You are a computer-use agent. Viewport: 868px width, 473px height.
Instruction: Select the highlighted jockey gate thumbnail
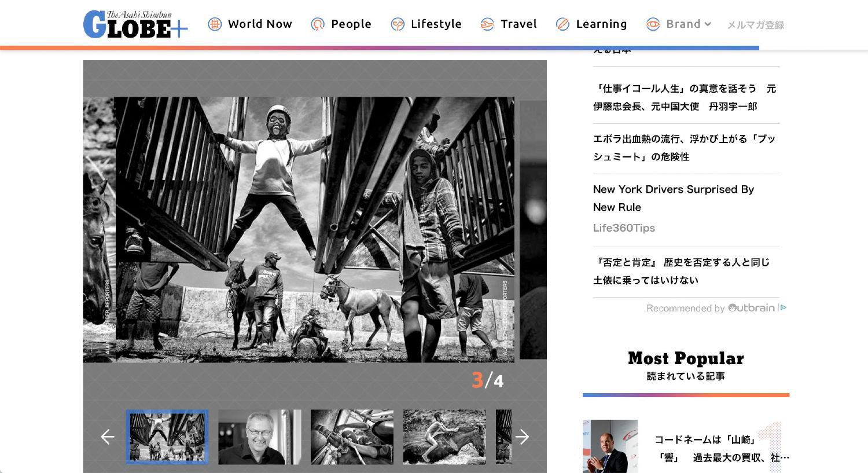point(167,437)
